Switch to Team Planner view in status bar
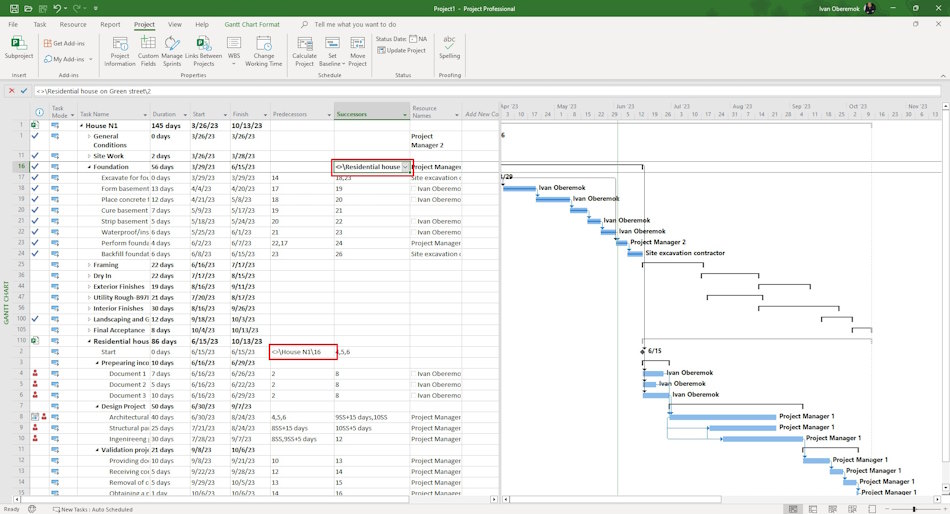950x514 pixels. (832, 509)
